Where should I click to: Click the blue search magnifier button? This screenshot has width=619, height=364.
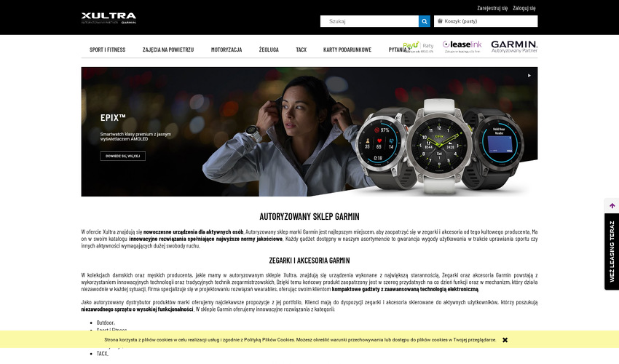click(x=425, y=21)
